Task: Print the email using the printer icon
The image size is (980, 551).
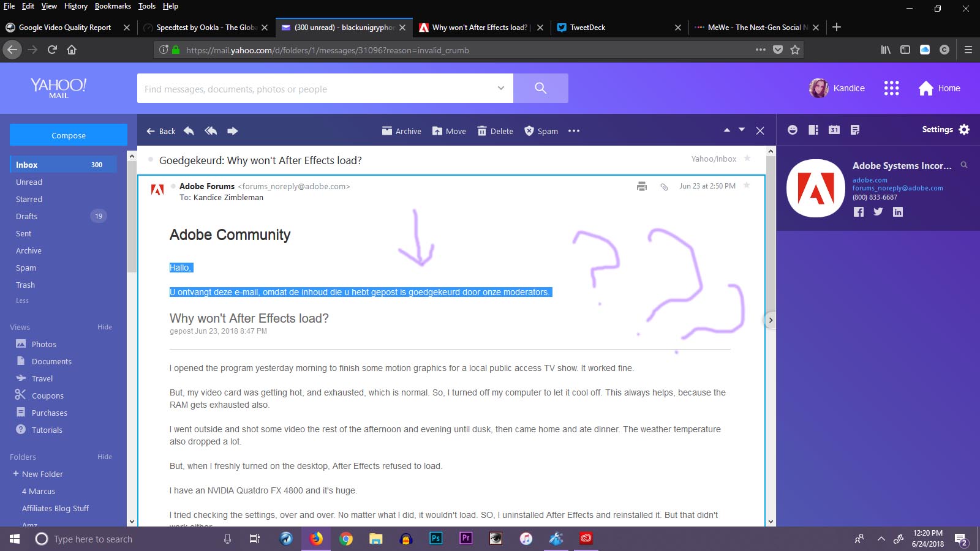Action: tap(642, 186)
